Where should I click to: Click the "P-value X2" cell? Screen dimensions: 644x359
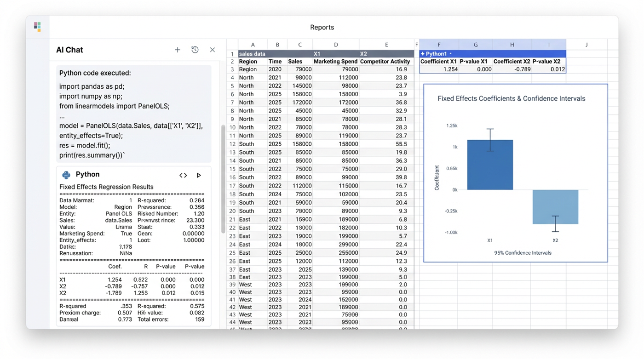pos(549,62)
